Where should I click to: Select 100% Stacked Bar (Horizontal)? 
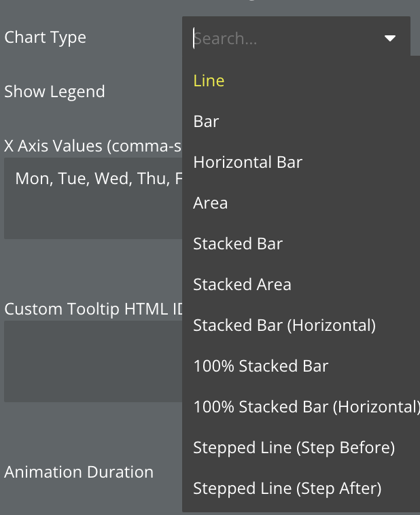[x=307, y=406]
